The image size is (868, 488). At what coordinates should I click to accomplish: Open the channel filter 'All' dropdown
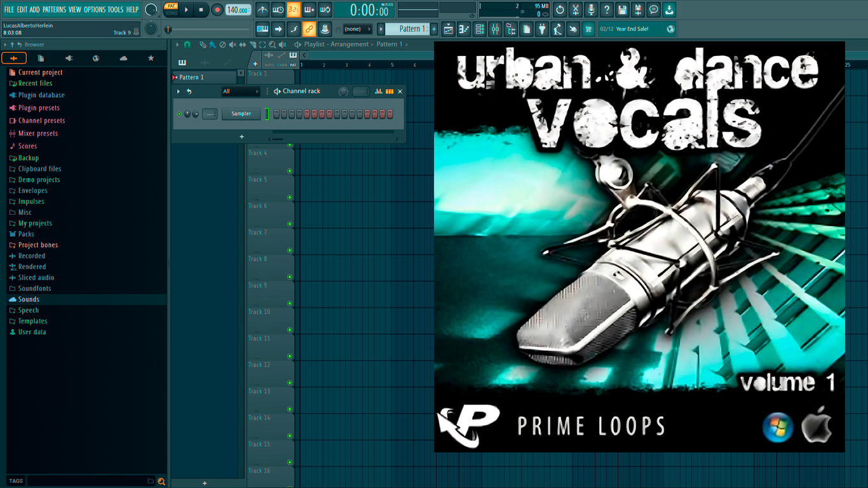pos(240,91)
